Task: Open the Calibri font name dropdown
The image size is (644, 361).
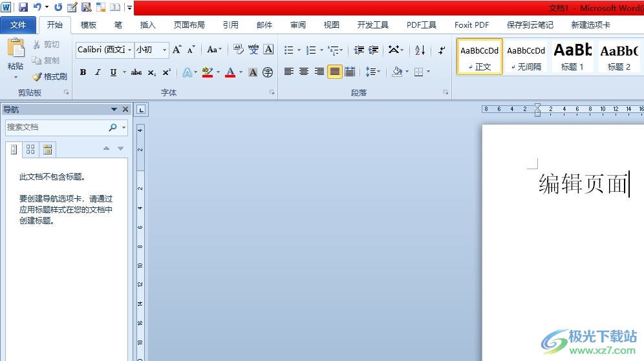Action: (129, 50)
